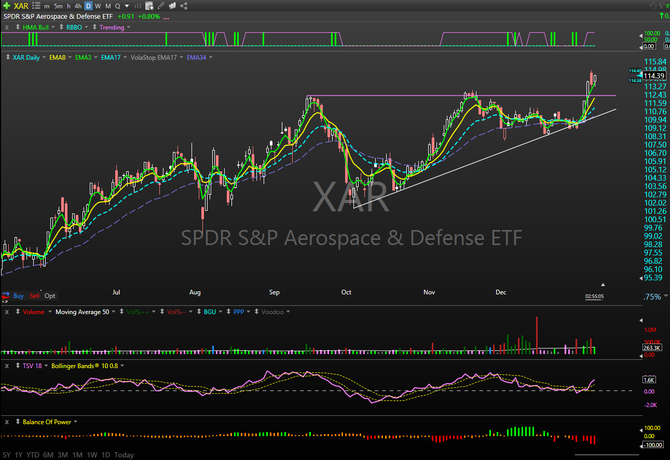
Task: Open the Moving Average 50 dropdown
Action: coord(114,312)
